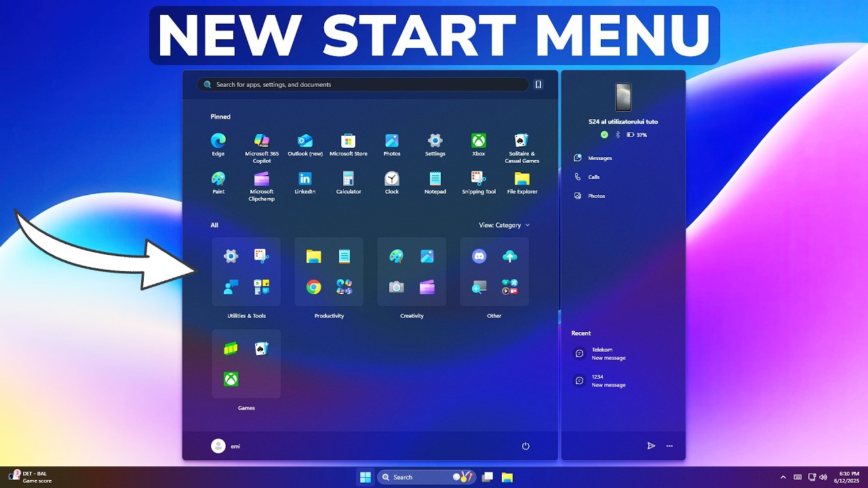Launch Xbox from the Pinned row
The width and height of the screenshot is (868, 488).
(479, 144)
